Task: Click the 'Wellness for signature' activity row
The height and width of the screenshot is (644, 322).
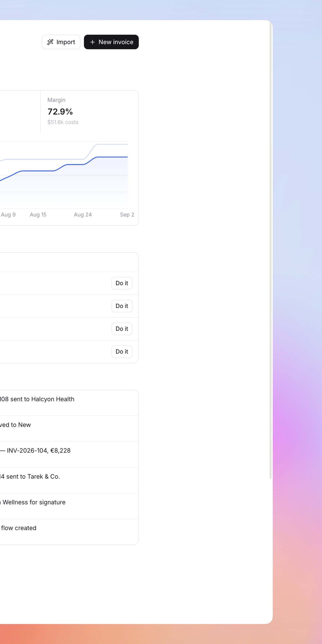Action: click(69, 506)
